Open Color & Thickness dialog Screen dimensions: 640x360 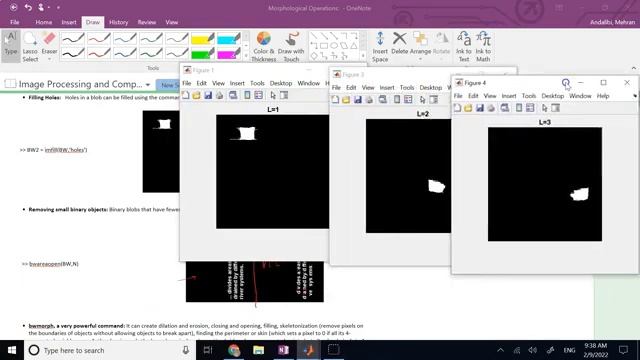(x=264, y=47)
